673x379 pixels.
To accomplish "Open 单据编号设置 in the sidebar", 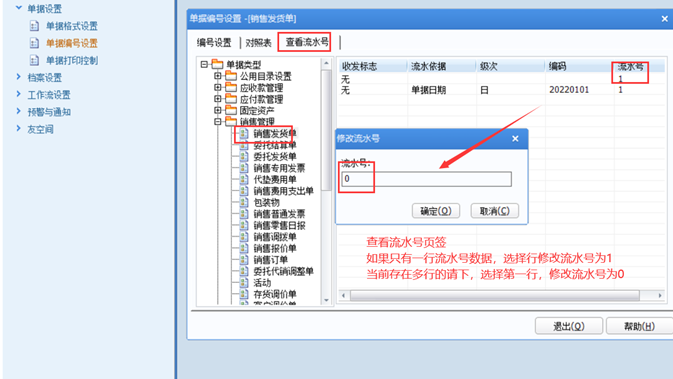I will click(72, 43).
